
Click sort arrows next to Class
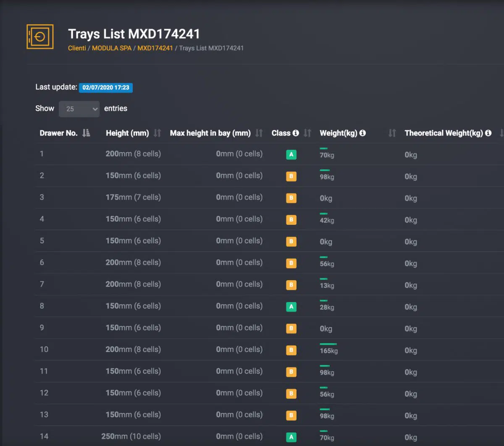(307, 133)
